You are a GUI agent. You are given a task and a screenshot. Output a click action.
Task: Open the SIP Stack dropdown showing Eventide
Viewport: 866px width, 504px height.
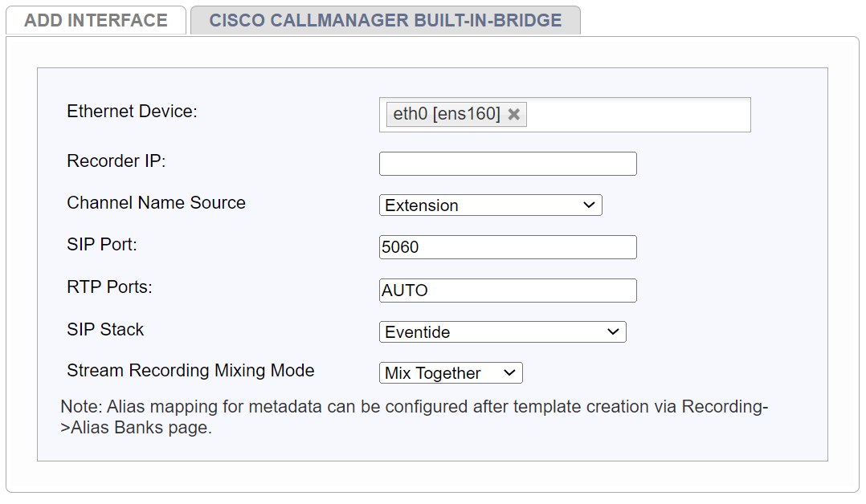[502, 331]
